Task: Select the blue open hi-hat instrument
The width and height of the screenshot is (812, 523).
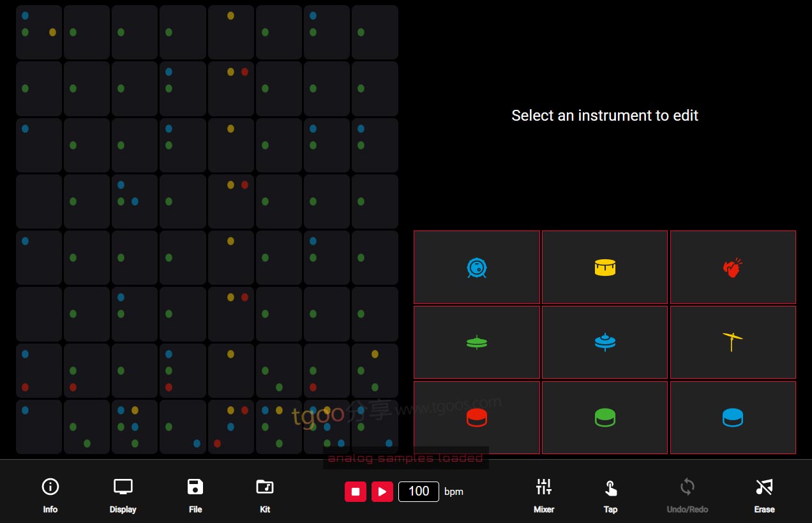Action: tap(605, 343)
